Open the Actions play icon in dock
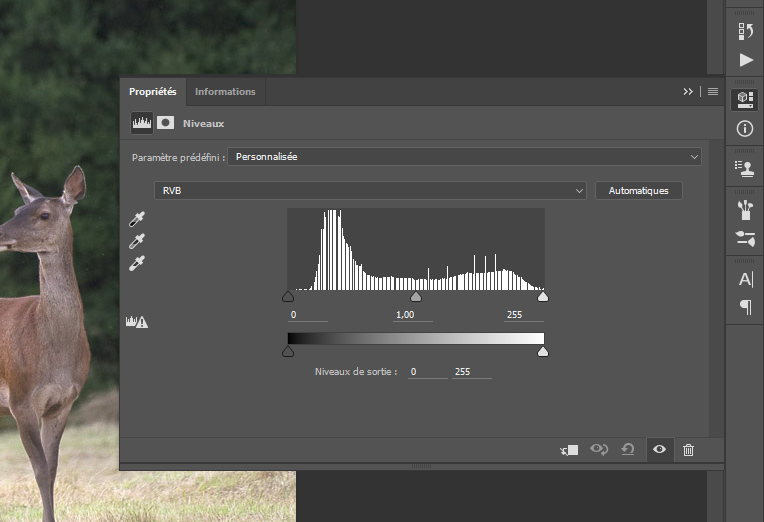 [x=745, y=60]
